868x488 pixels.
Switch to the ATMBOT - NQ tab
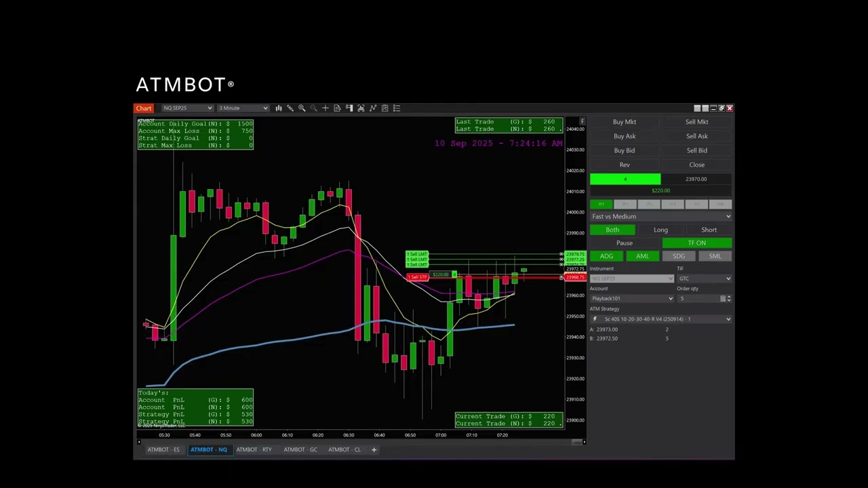tap(209, 449)
